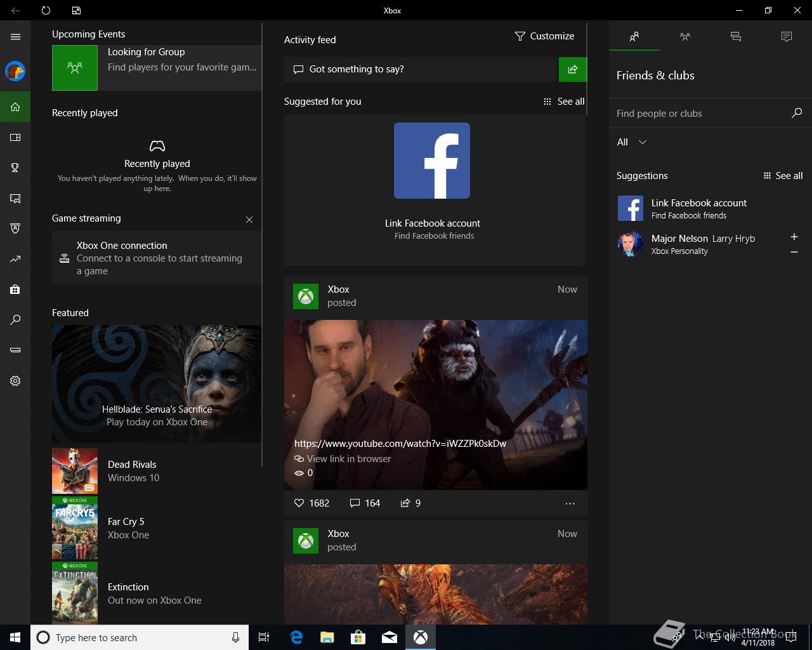Image resolution: width=812 pixels, height=650 pixels.
Task: Dismiss the Game streaming section
Action: 249,220
